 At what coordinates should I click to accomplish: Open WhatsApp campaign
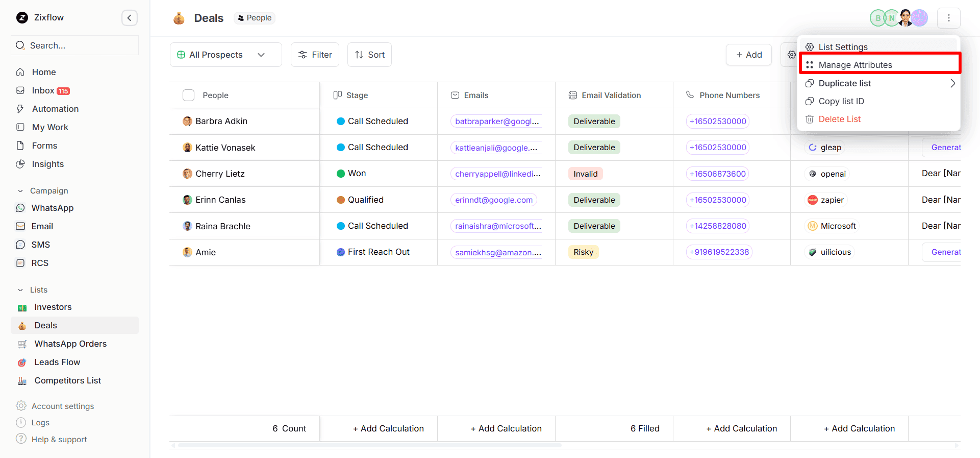[x=52, y=208]
